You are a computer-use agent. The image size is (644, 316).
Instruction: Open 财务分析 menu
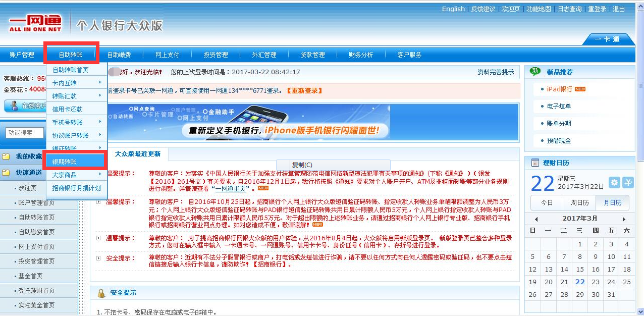[361, 55]
